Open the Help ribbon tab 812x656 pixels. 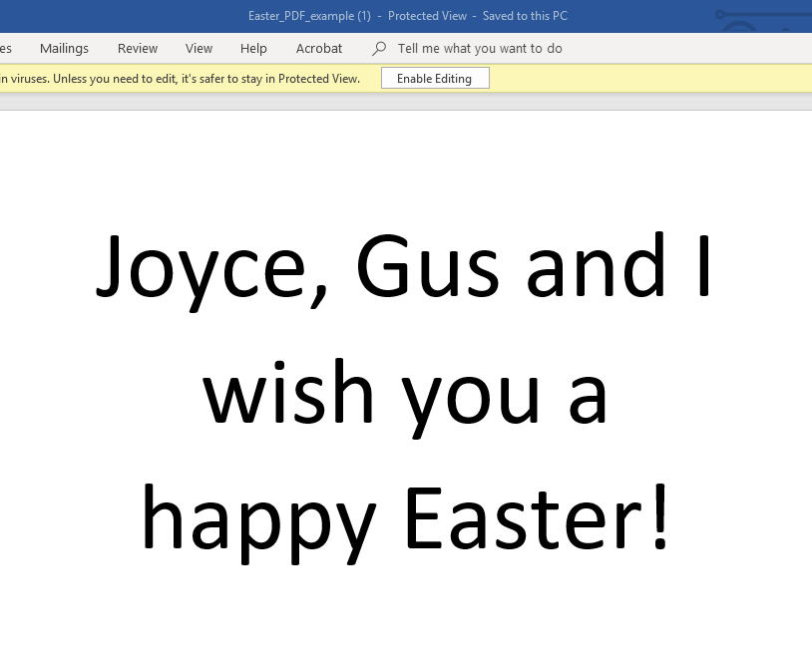(x=253, y=48)
